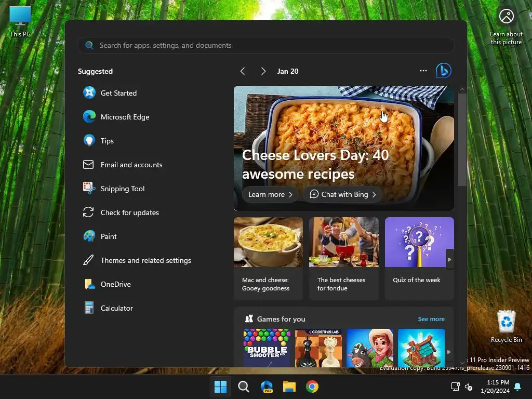Open the chess game tile

coord(318,348)
